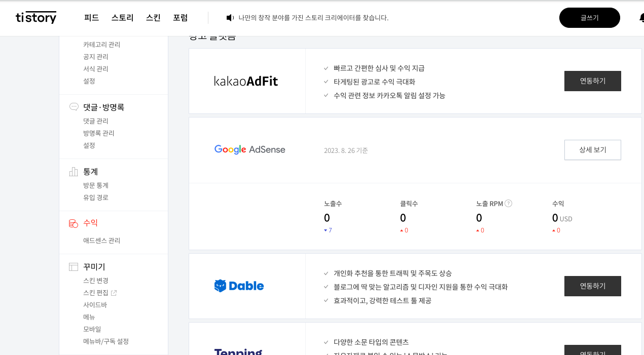Open 메뉴바/구독 설정
Viewport: 644px width, 355px height.
click(106, 341)
